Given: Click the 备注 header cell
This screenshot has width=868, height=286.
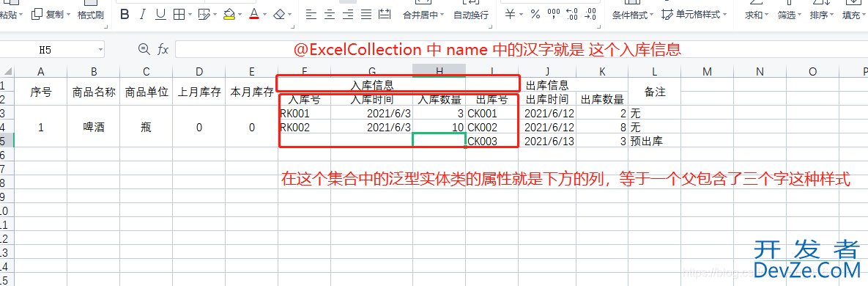Looking at the screenshot, I should click(654, 92).
